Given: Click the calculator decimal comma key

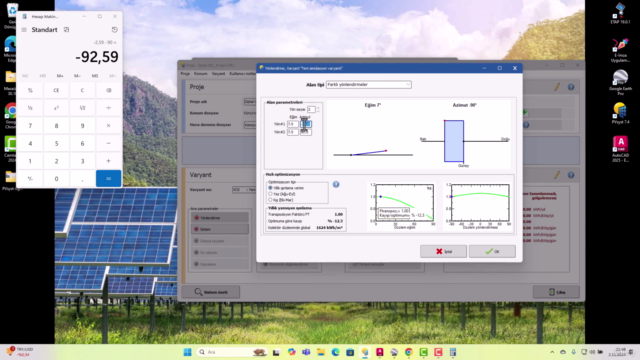Looking at the screenshot, I should pyautogui.click(x=82, y=178).
